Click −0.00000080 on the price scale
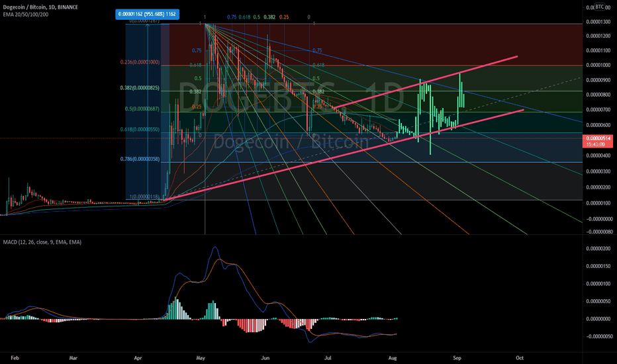This screenshot has height=364, width=617. point(598,232)
